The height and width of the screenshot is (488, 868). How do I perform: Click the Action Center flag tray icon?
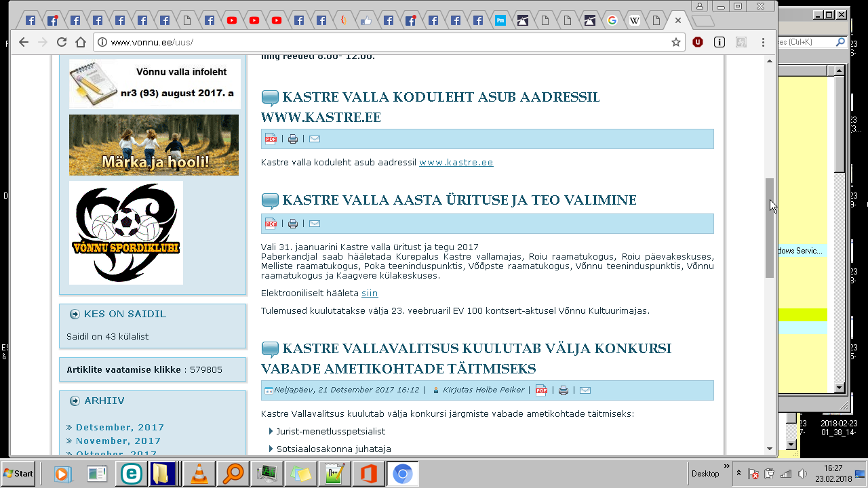click(753, 474)
